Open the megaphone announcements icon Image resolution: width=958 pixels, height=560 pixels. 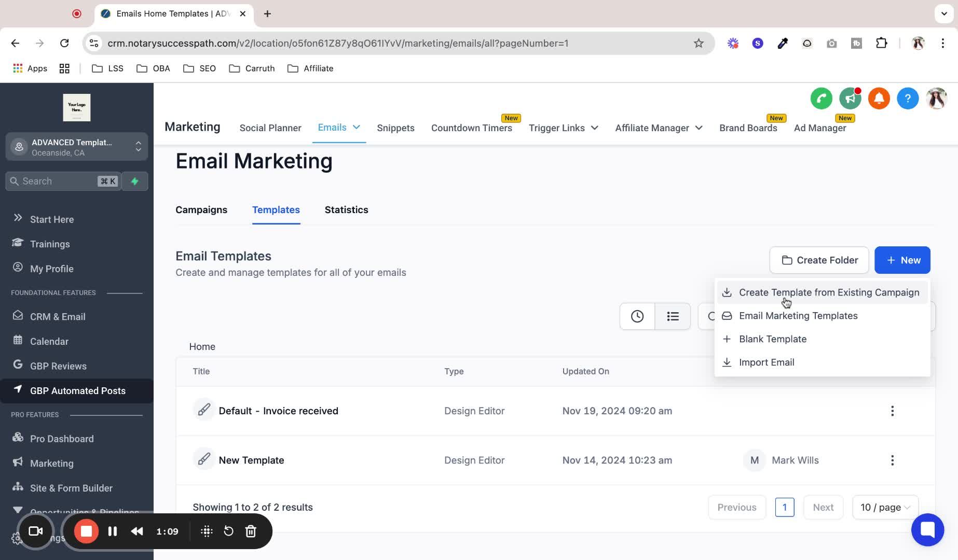(850, 99)
